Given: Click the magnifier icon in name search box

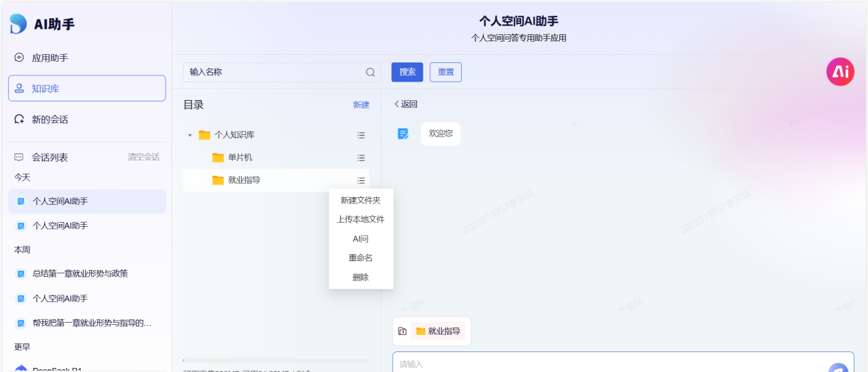Looking at the screenshot, I should [371, 72].
